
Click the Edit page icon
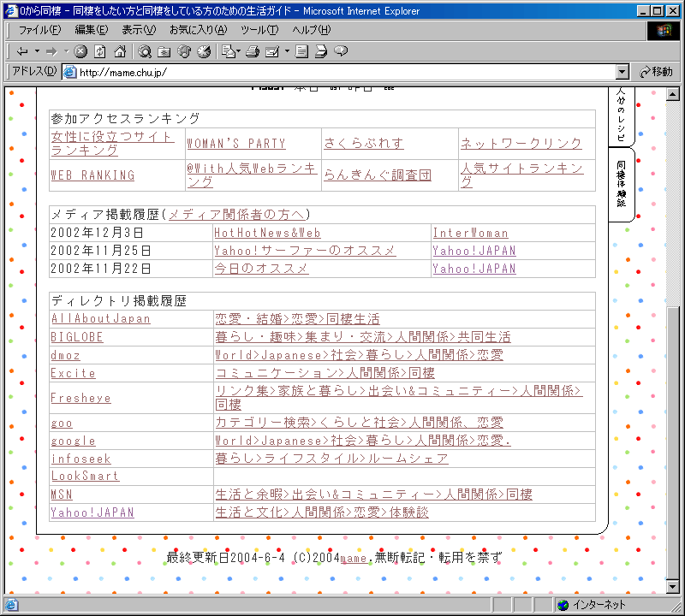click(272, 51)
